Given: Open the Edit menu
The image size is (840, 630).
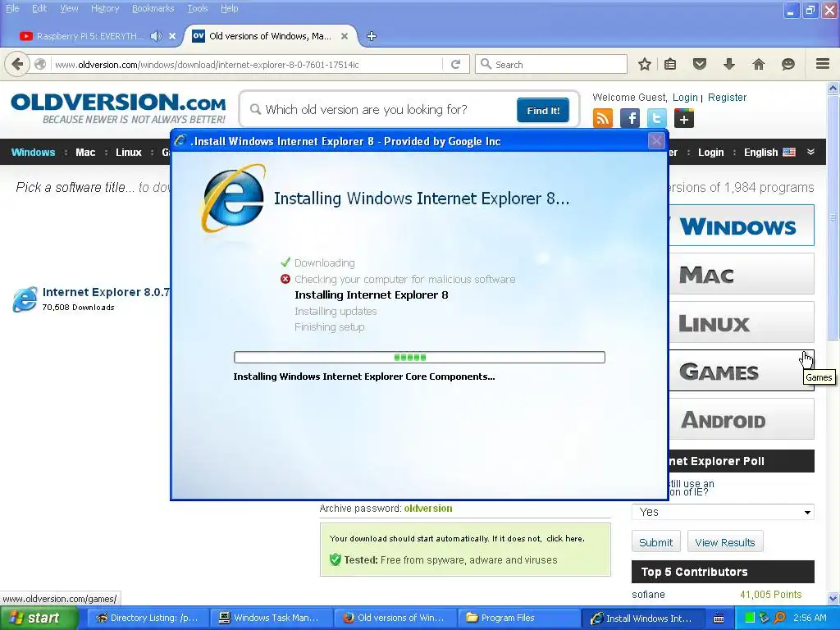Looking at the screenshot, I should (x=39, y=8).
